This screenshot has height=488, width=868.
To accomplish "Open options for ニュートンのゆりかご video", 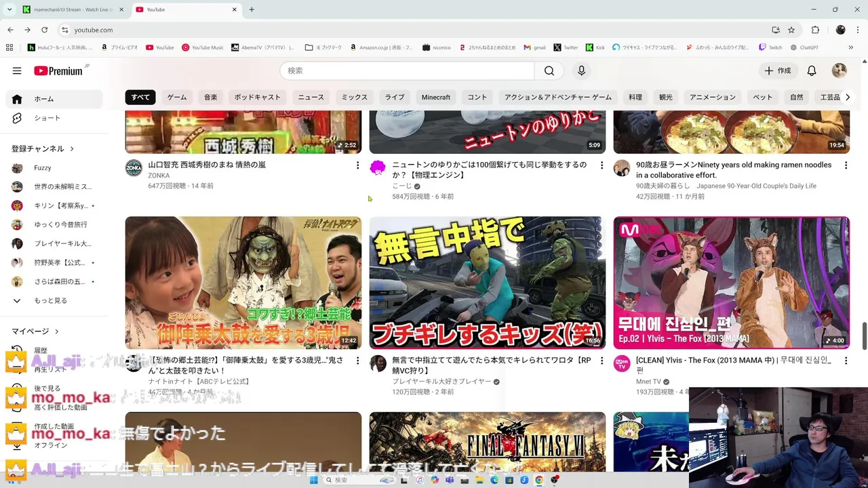I will click(x=601, y=165).
